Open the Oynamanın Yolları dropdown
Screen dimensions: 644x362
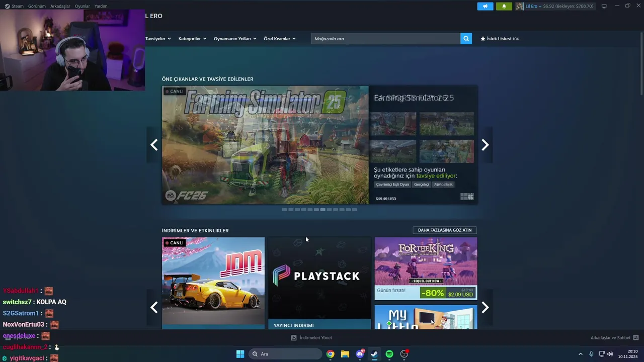(235, 39)
